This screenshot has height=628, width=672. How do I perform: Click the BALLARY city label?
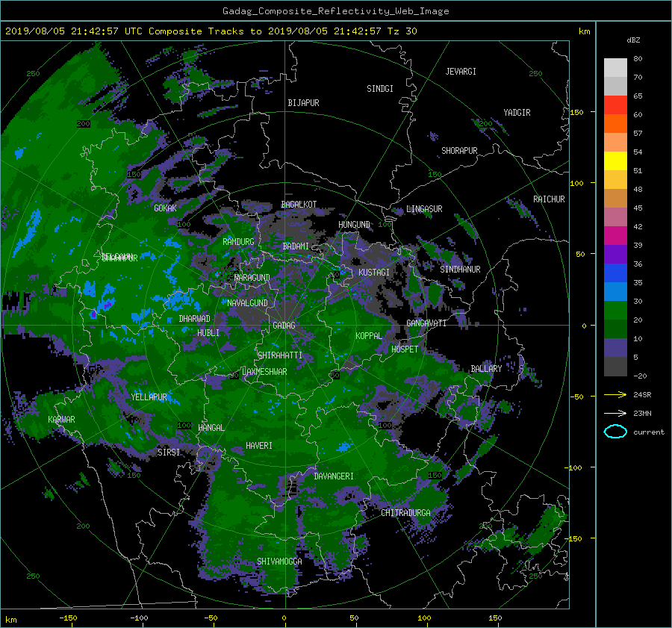tap(486, 369)
